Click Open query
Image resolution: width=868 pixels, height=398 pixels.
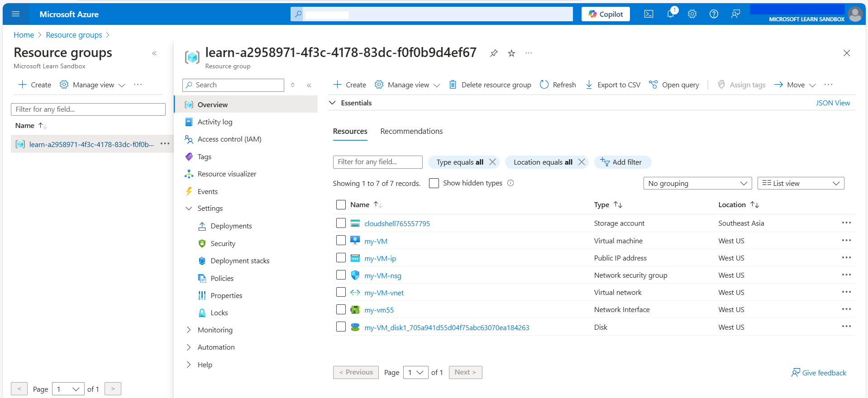coord(674,85)
